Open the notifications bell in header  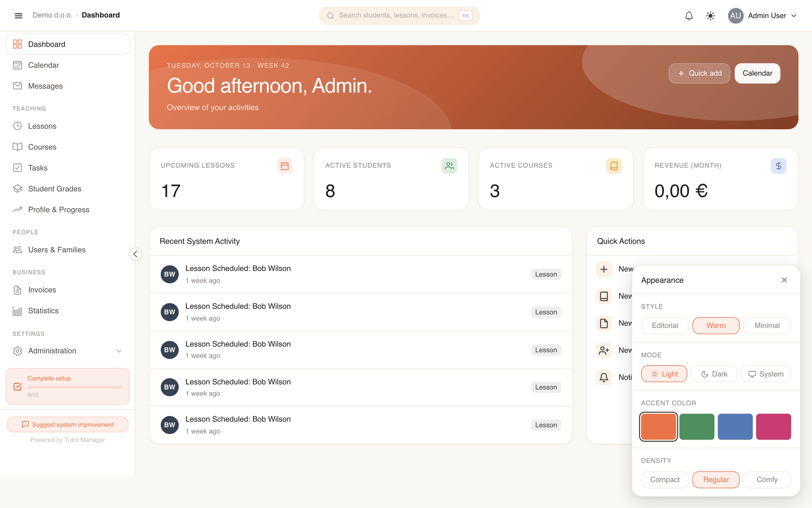(x=689, y=16)
